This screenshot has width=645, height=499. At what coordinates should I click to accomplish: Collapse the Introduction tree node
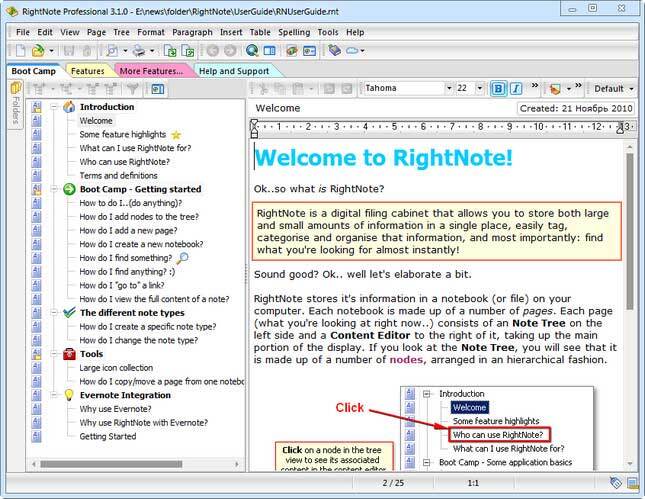(54, 107)
